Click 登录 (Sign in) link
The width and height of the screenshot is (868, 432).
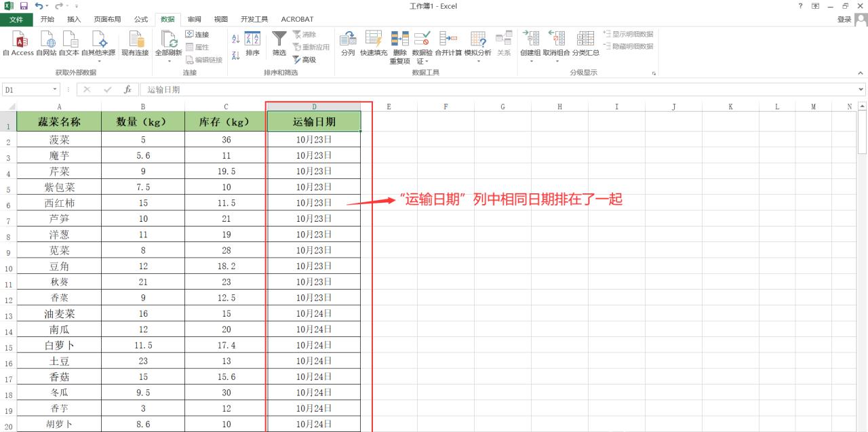844,20
